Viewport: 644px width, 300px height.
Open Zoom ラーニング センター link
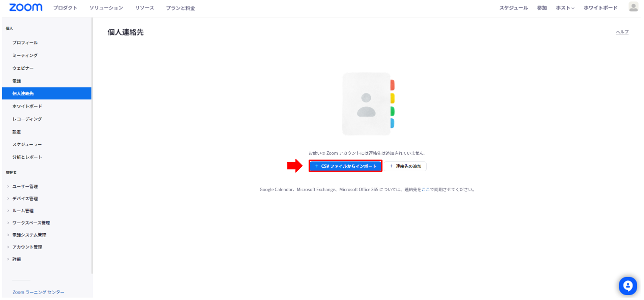38,292
